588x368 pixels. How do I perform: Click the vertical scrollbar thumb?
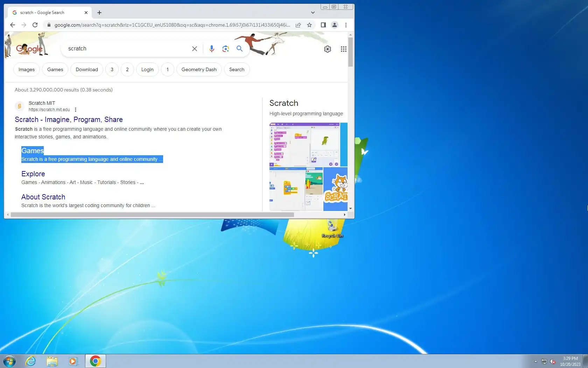(x=350, y=52)
